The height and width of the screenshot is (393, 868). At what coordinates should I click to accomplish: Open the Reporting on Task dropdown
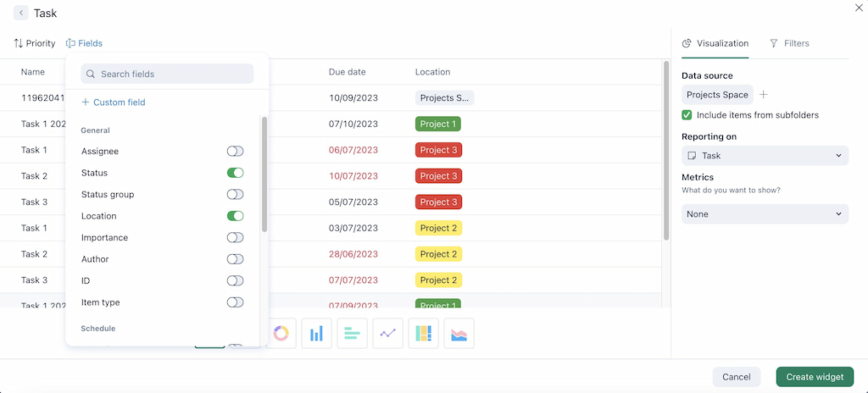[765, 156]
